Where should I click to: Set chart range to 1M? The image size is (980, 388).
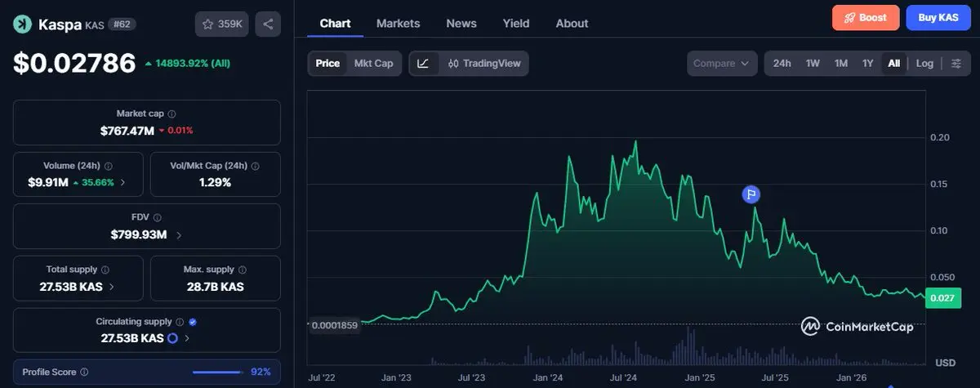tap(840, 63)
